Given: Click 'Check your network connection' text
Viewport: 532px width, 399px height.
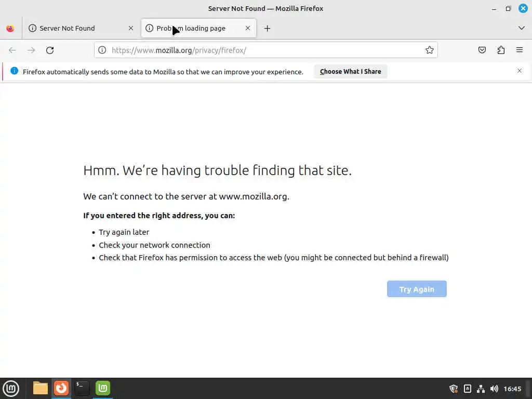Looking at the screenshot, I should click(154, 245).
